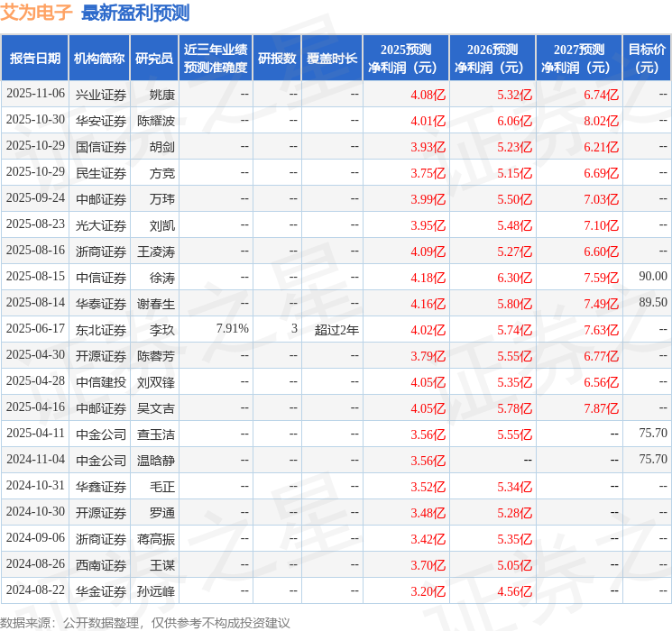Select researcher 陈蓉芳
The image size is (672, 631).
[156, 356]
